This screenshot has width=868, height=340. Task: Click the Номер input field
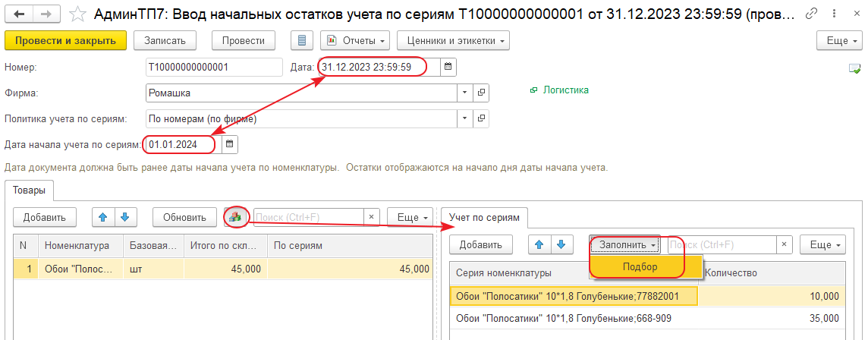point(213,67)
